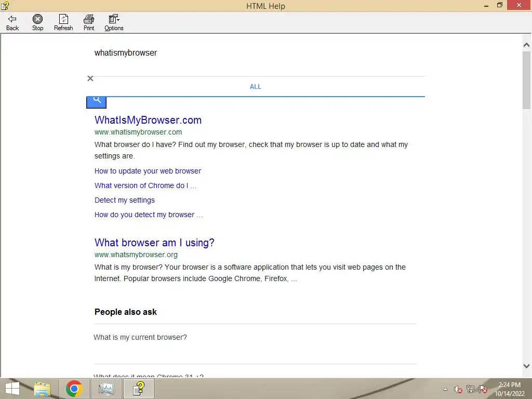The width and height of the screenshot is (532, 399).
Task: Minimize the HTML Help window
Action: [x=486, y=5]
